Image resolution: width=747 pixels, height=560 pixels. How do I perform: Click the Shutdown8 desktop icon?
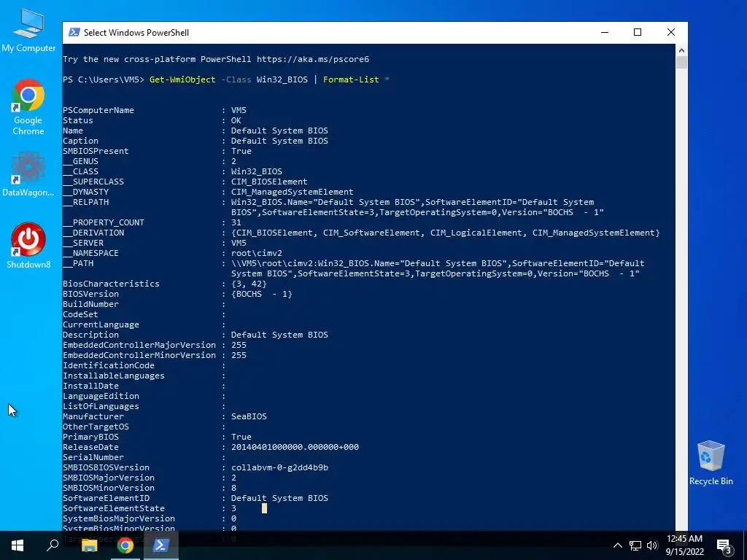pos(28,246)
